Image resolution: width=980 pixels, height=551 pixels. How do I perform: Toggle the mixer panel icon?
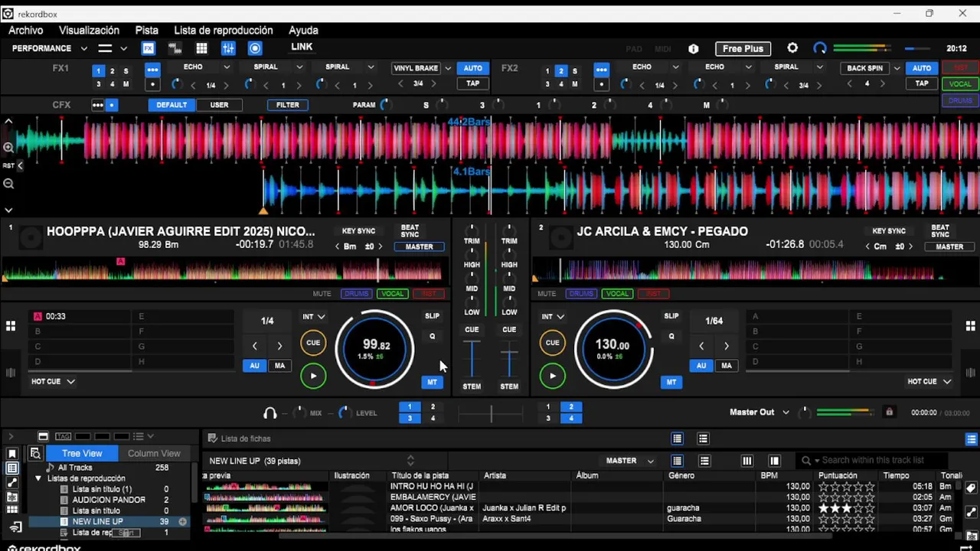(x=228, y=48)
